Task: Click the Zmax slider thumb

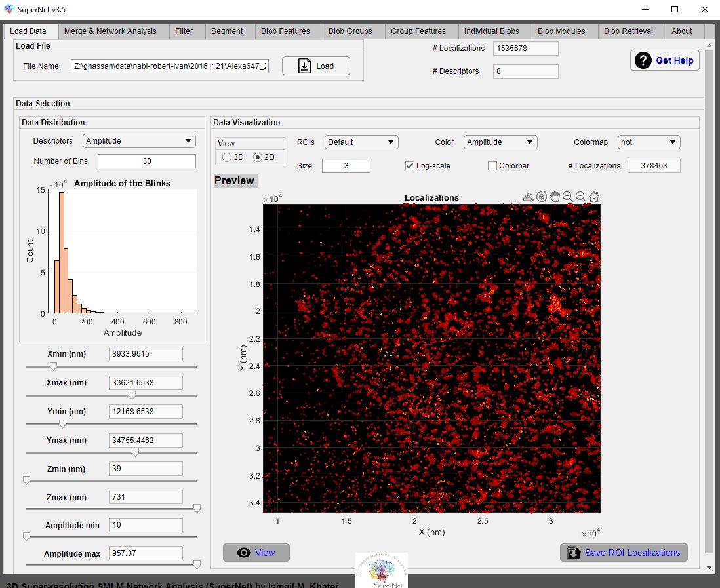Action: [x=197, y=508]
